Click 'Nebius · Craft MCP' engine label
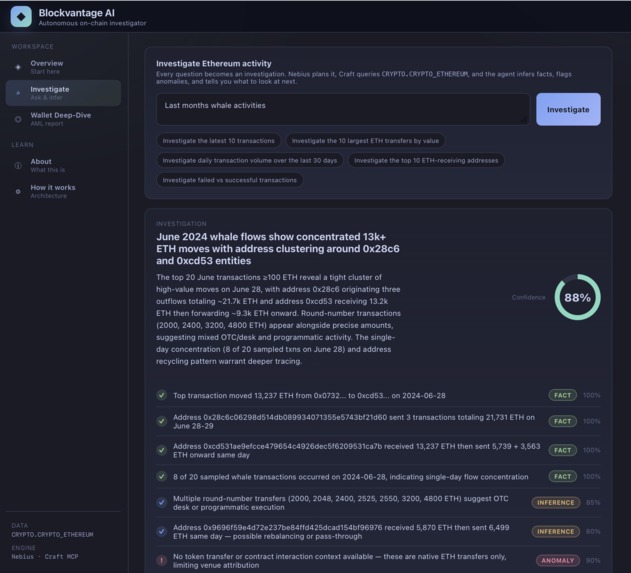Viewport: 631px width, 573px height. tap(45, 557)
